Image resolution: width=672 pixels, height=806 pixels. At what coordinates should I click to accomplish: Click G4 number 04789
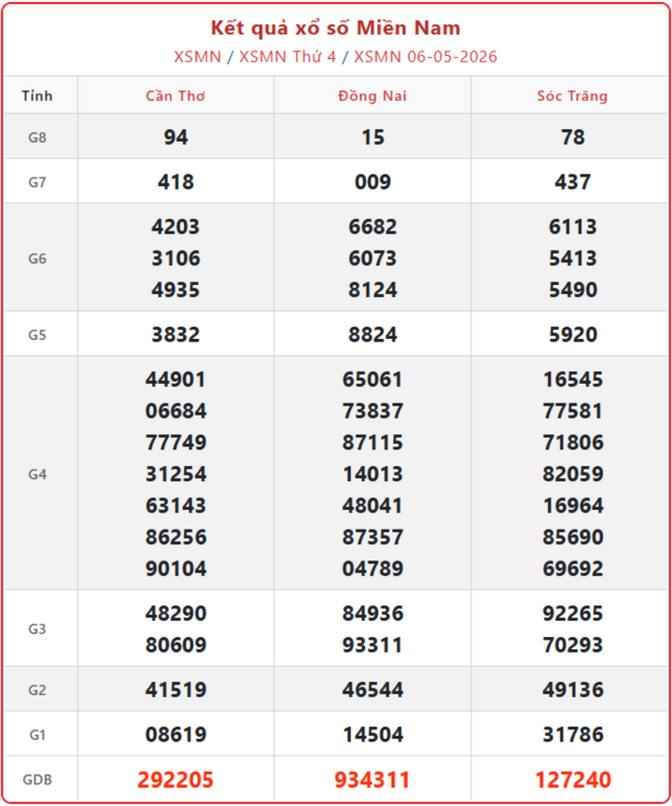[372, 569]
